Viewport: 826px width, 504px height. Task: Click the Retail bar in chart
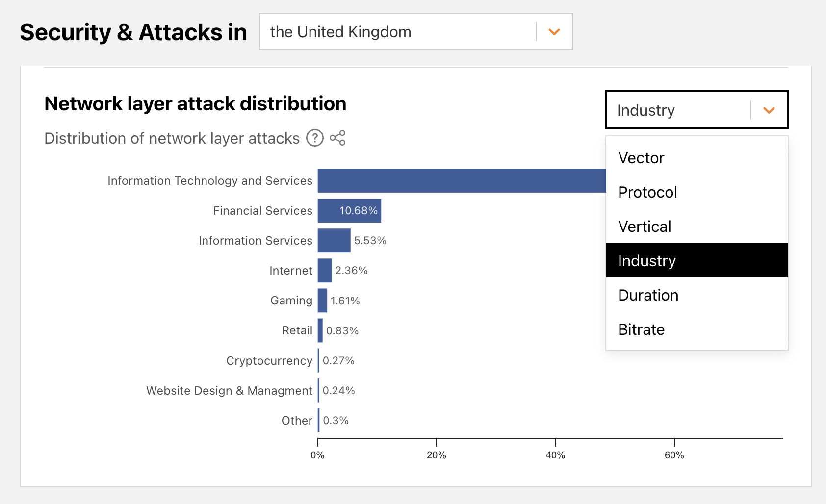[320, 330]
